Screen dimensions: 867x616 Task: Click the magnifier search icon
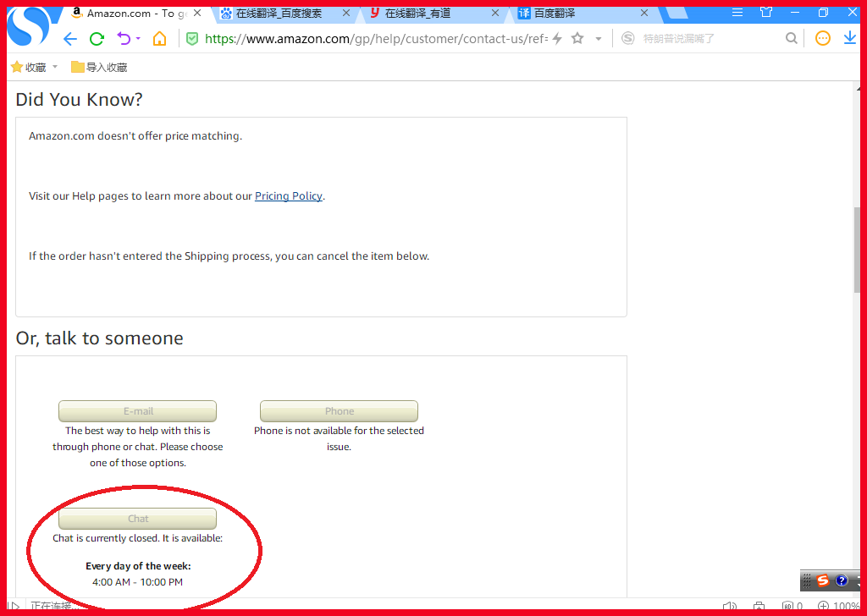792,38
